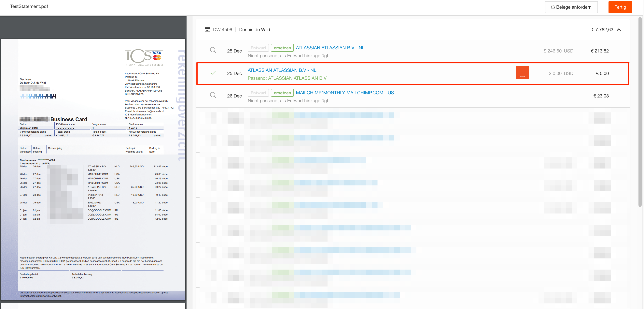Click the green checkmark on matched ATLASSIAN row

coord(213,73)
